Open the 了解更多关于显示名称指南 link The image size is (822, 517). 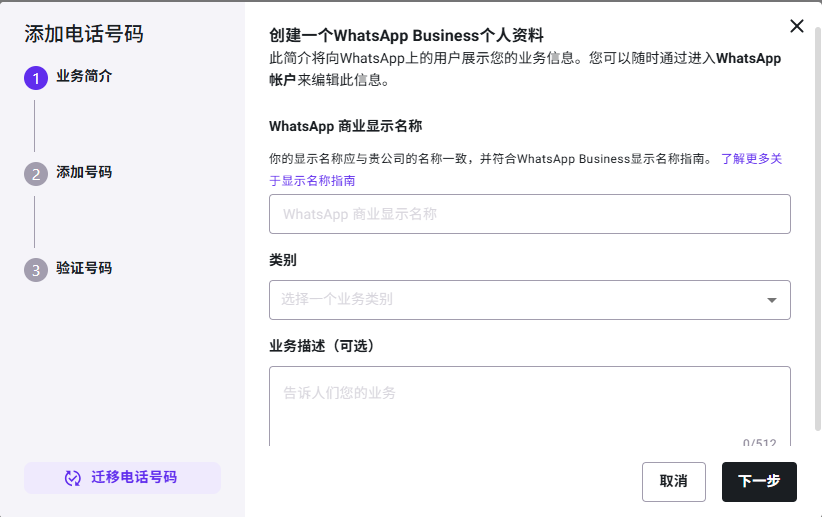coord(751,159)
